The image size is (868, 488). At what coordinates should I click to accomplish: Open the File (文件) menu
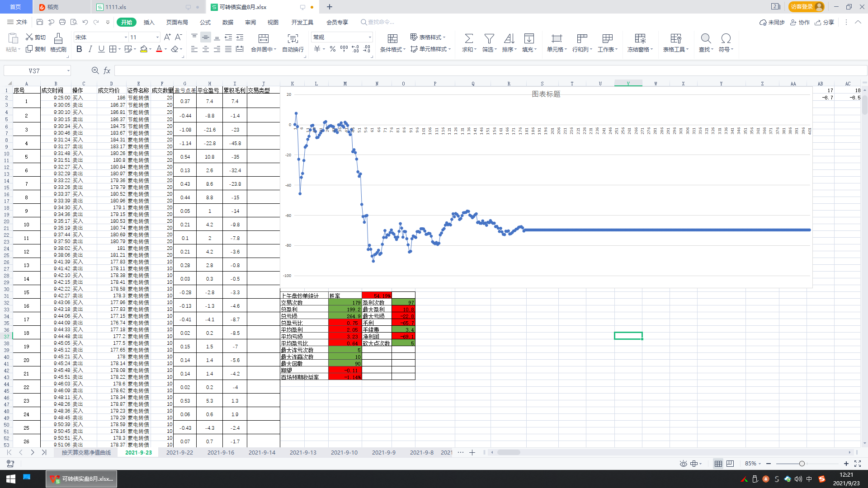point(17,22)
